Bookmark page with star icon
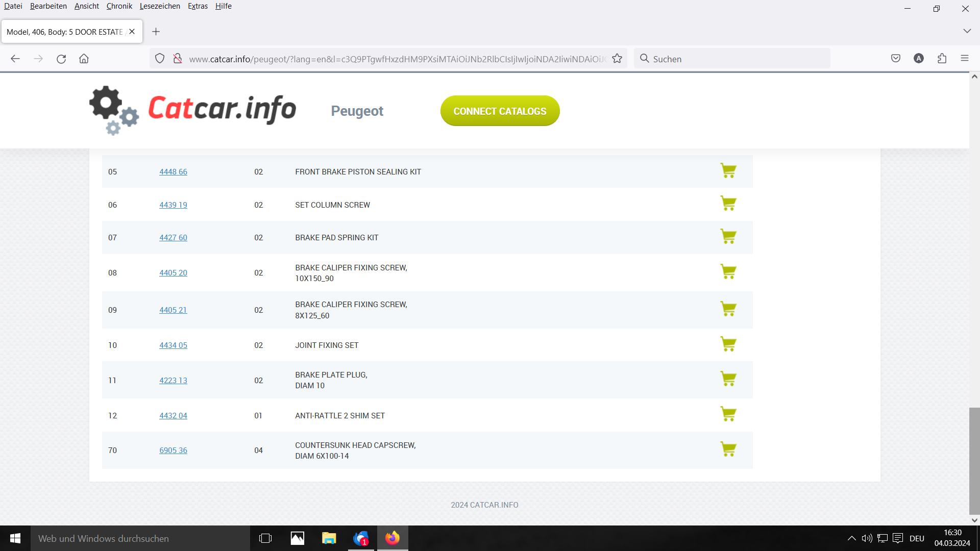980x551 pixels. [x=617, y=59]
